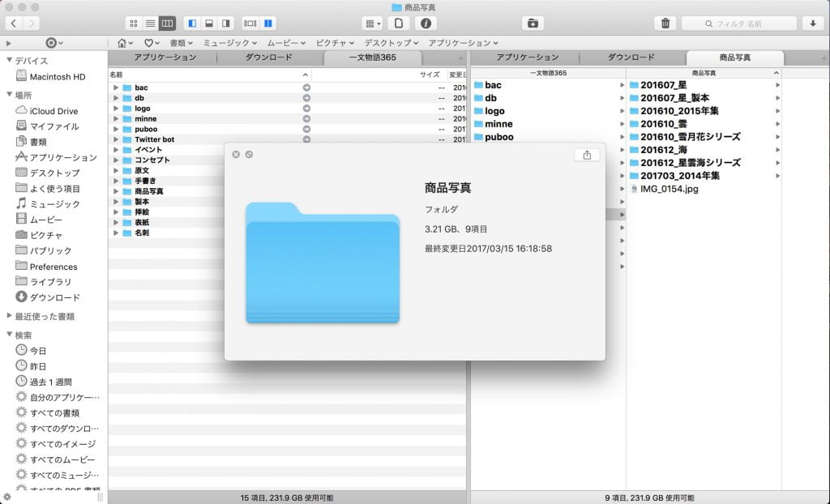Click the circled arrow beside bac row

(x=306, y=88)
